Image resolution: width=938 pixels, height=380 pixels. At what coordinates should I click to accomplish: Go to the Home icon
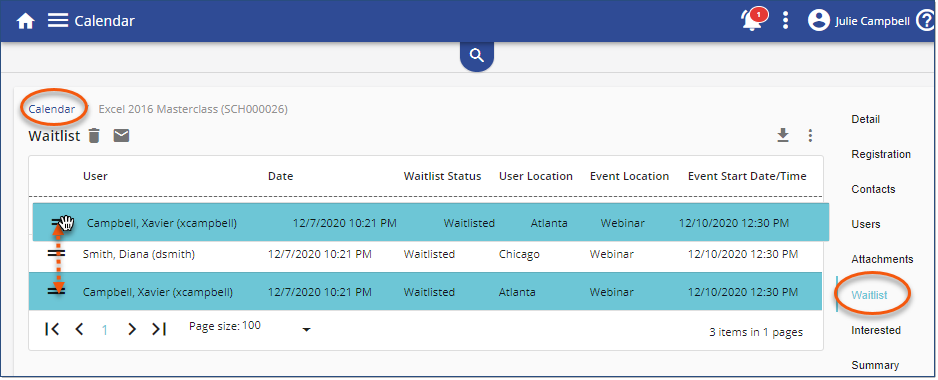click(26, 22)
